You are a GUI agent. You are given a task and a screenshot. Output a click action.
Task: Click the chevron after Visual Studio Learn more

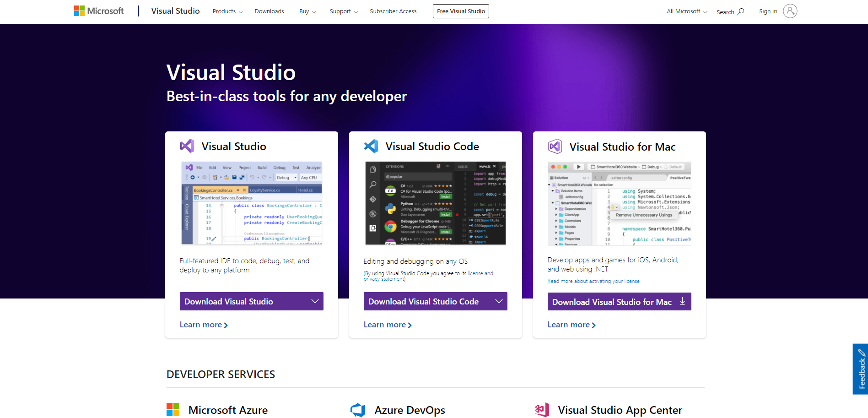point(226,326)
